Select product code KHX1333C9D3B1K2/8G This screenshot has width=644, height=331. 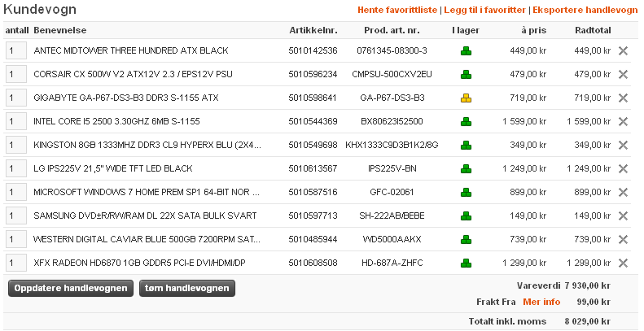tap(392, 146)
